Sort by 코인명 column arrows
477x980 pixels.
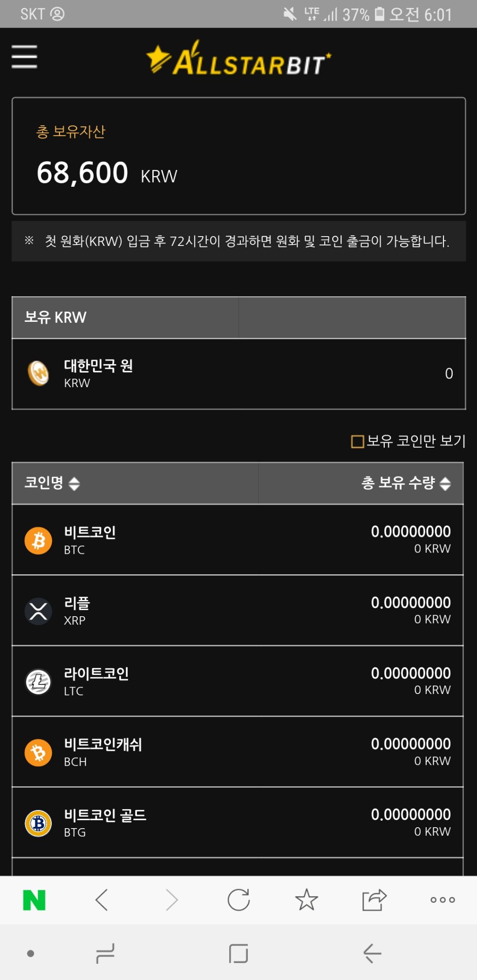coord(74,483)
